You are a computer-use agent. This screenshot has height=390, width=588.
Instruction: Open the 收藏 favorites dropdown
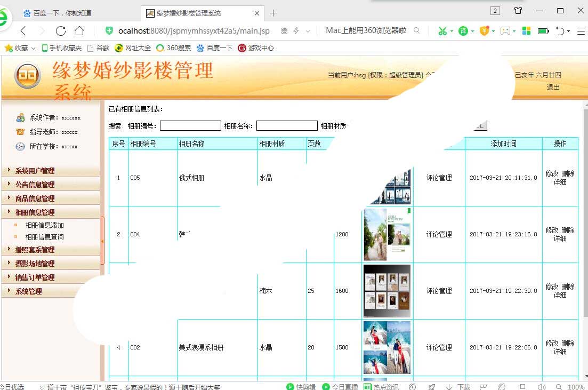click(21, 48)
